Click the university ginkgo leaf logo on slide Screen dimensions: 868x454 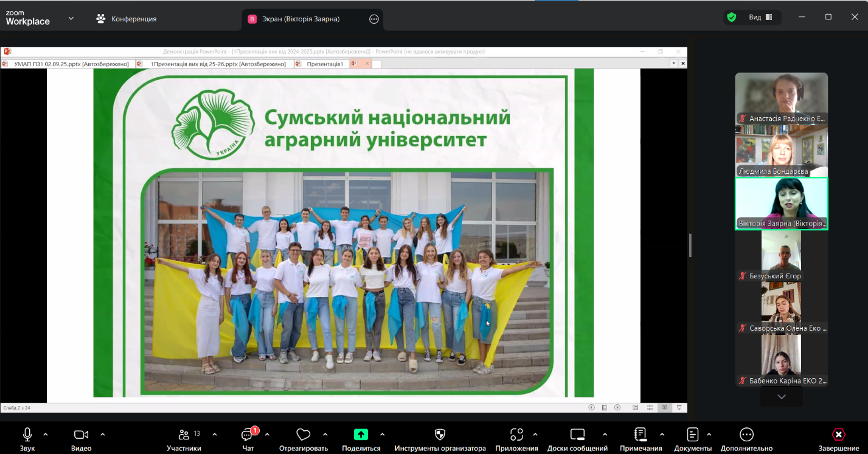[x=213, y=124]
